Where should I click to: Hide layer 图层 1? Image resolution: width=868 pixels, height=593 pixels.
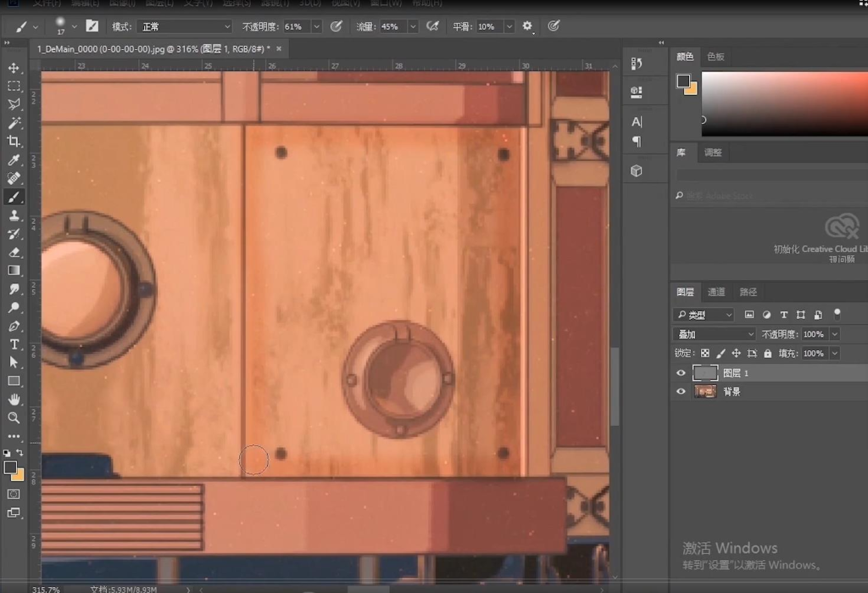coord(681,373)
